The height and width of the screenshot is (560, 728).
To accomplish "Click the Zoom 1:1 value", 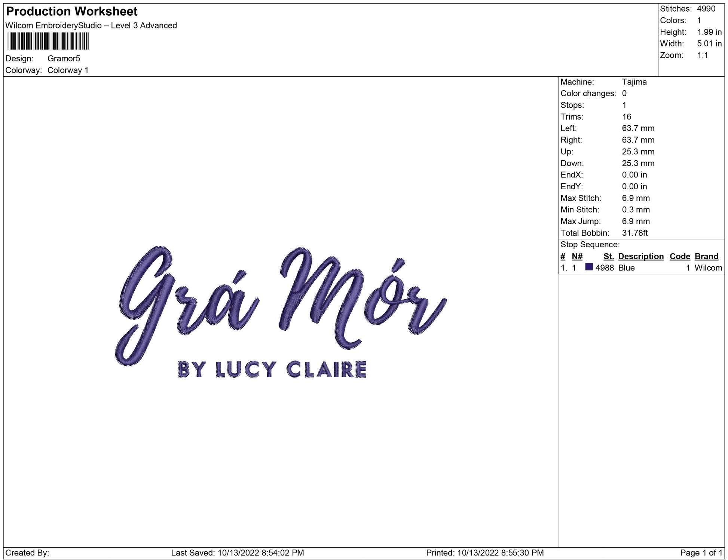I will pyautogui.click(x=702, y=55).
